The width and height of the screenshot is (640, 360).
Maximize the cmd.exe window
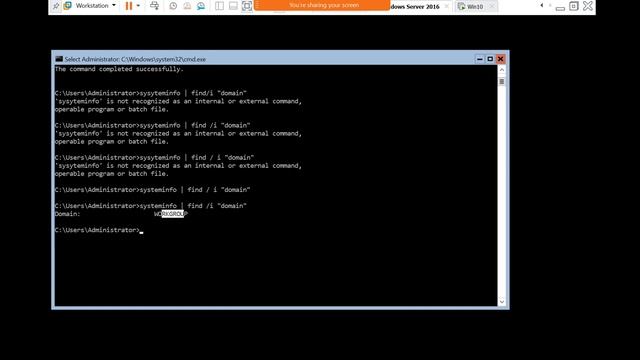(490, 59)
